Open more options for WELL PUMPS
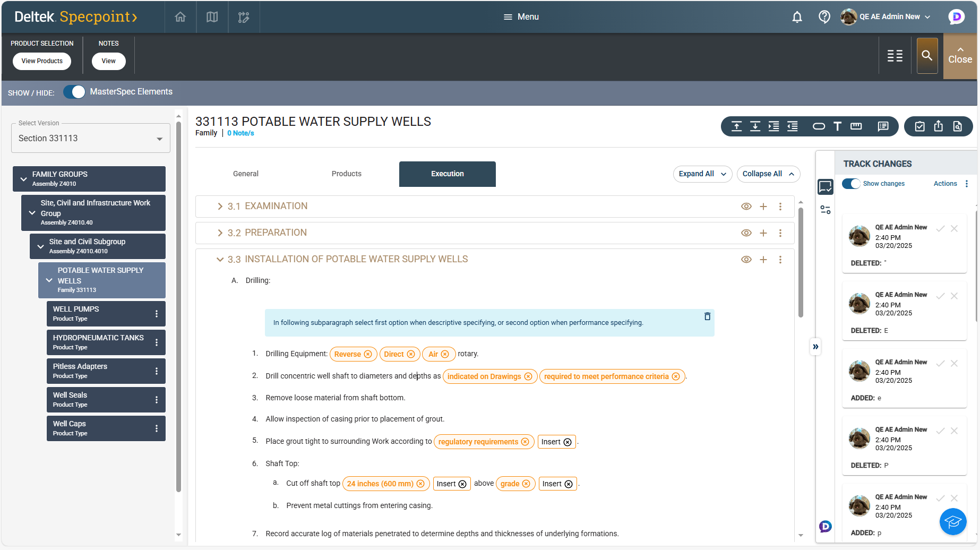Image resolution: width=980 pixels, height=550 pixels. coord(157,314)
